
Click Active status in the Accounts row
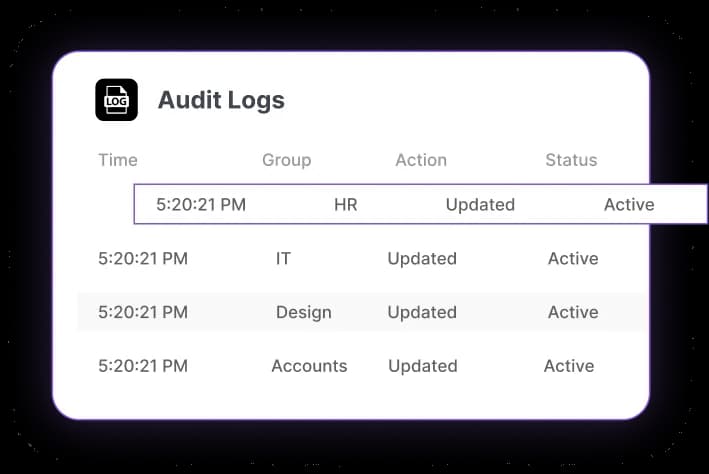point(569,366)
